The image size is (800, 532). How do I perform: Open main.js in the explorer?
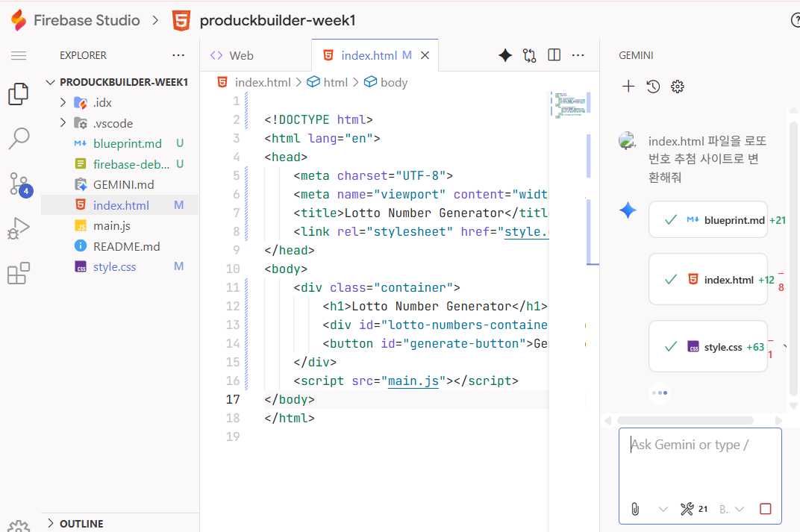119,225
